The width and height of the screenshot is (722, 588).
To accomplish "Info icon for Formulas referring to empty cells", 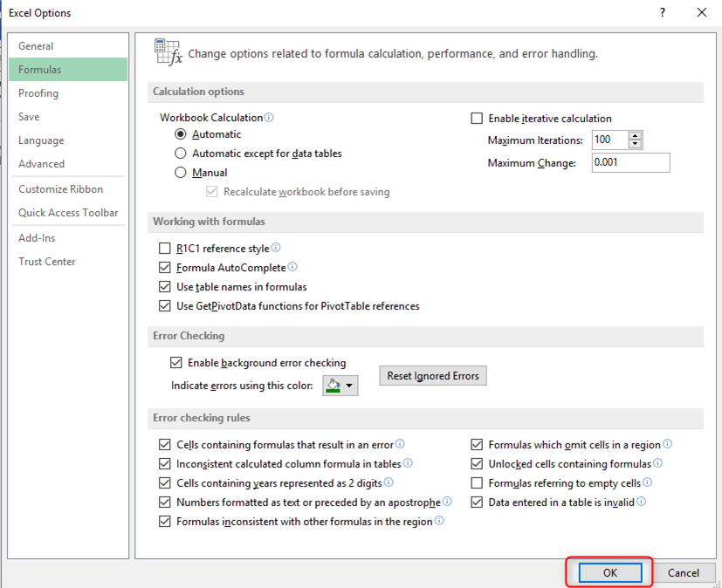I will click(648, 482).
